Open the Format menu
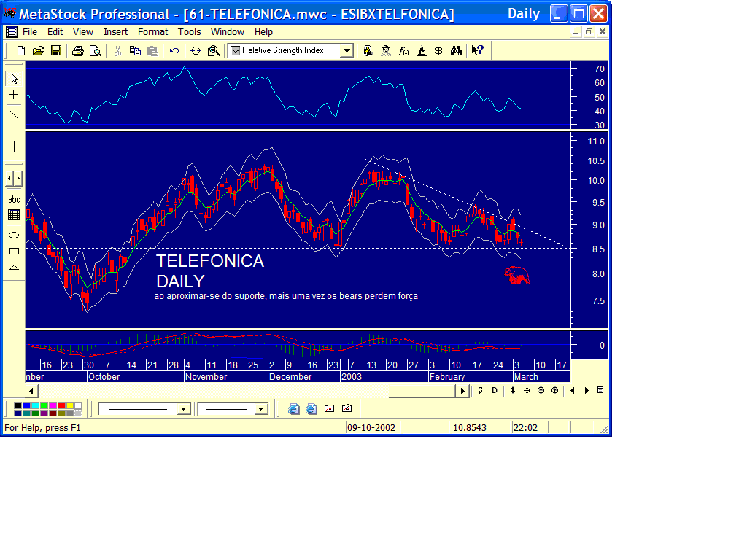This screenshot has height=560, width=747. click(x=152, y=32)
